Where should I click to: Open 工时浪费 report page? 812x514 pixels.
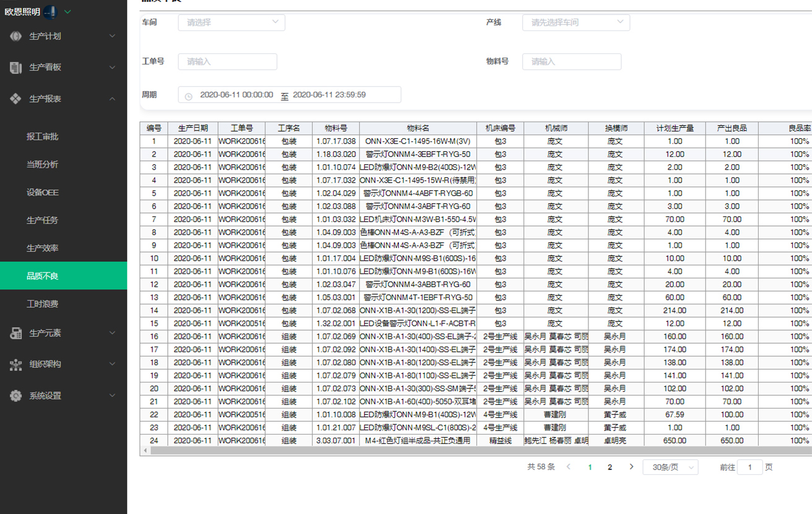pyautogui.click(x=43, y=304)
